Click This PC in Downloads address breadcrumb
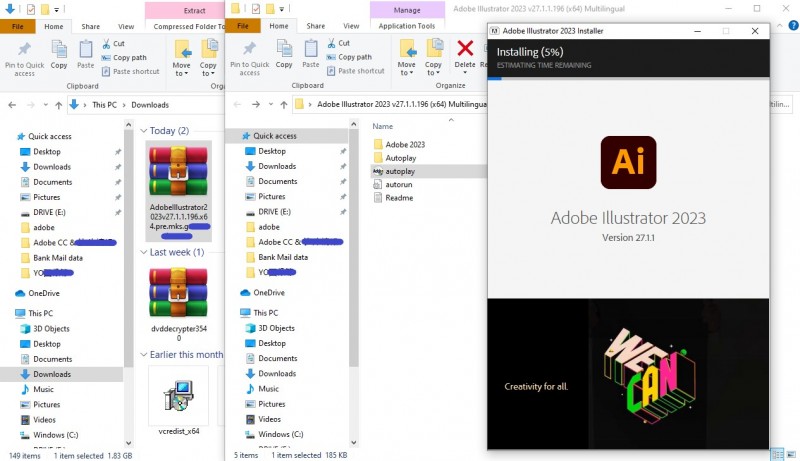 (104, 105)
